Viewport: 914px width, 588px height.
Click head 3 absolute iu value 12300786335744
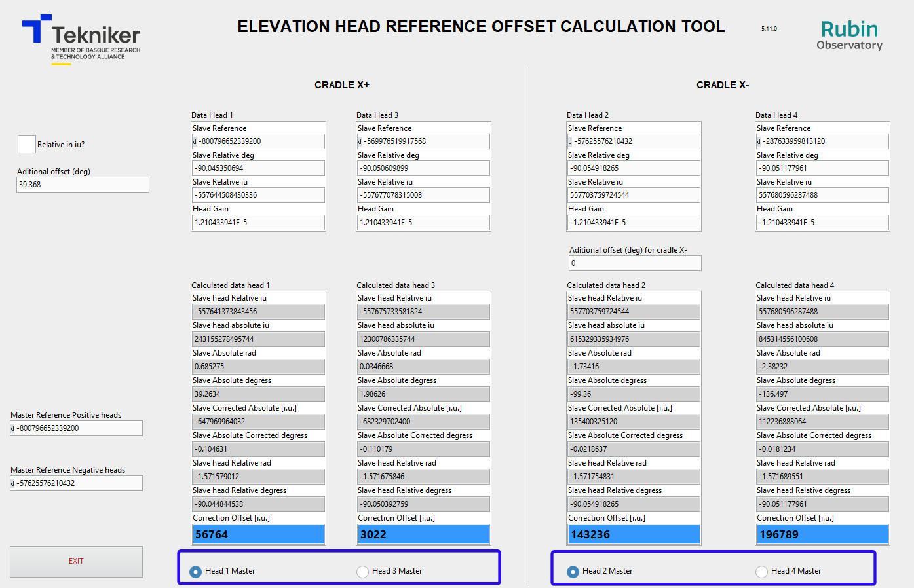[x=423, y=339]
